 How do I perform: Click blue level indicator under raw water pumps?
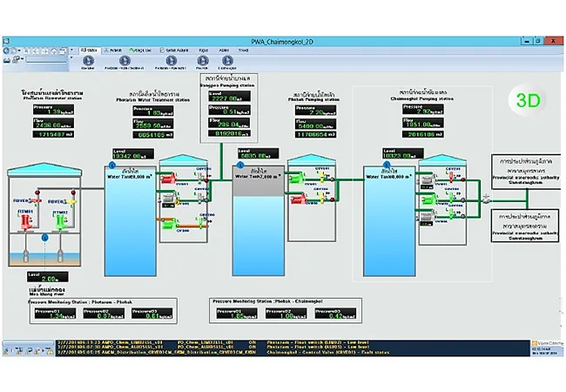pos(44,238)
